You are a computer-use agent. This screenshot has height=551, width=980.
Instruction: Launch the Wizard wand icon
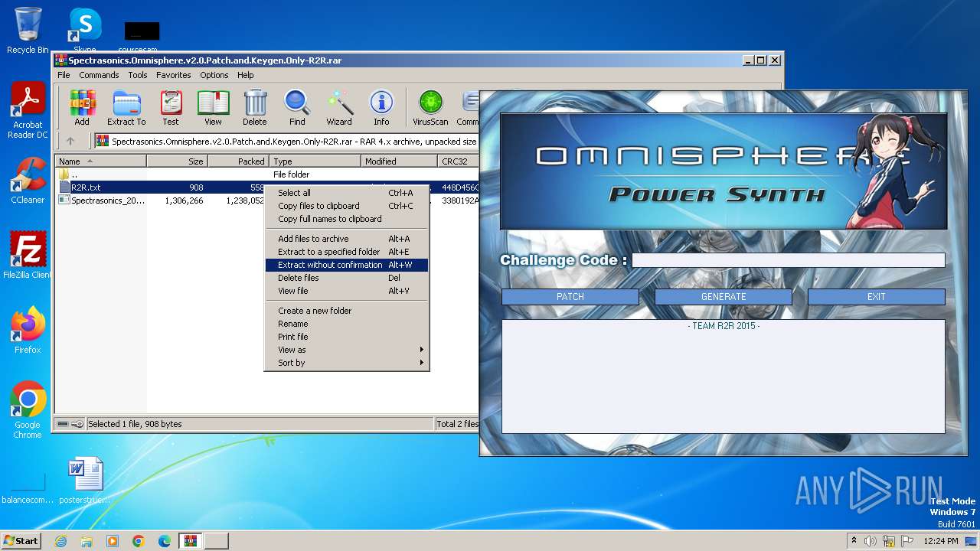(339, 107)
